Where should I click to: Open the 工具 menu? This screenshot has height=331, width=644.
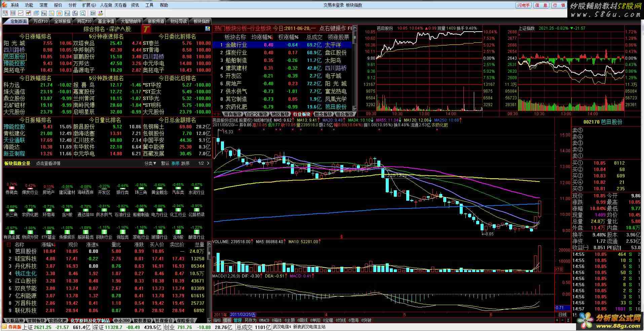point(149,5)
